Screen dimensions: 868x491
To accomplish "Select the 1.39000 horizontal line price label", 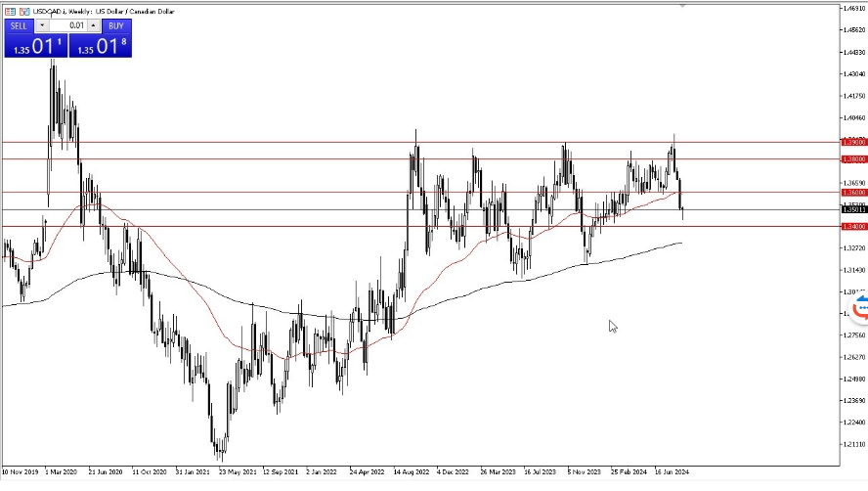I will (x=853, y=142).
